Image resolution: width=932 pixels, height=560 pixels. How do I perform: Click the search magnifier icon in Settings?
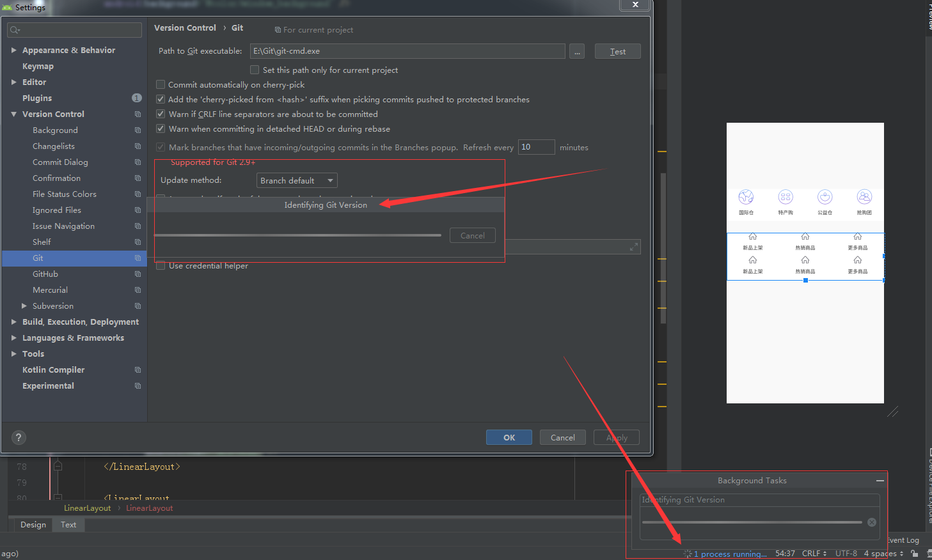point(15,30)
